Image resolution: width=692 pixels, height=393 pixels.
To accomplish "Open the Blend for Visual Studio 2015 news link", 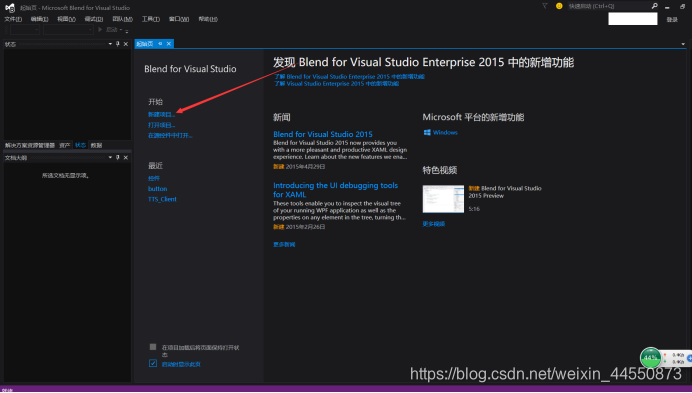I will coord(323,134).
